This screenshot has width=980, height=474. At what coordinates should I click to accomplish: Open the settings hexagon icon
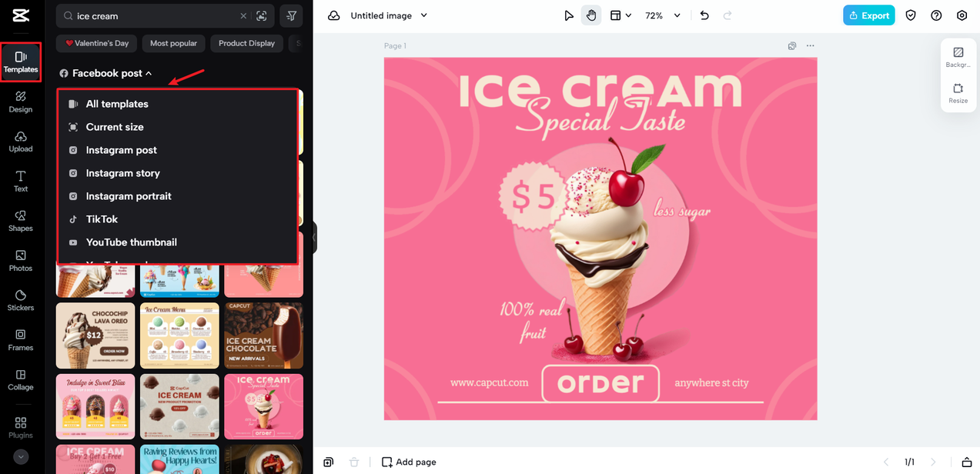coord(962,15)
